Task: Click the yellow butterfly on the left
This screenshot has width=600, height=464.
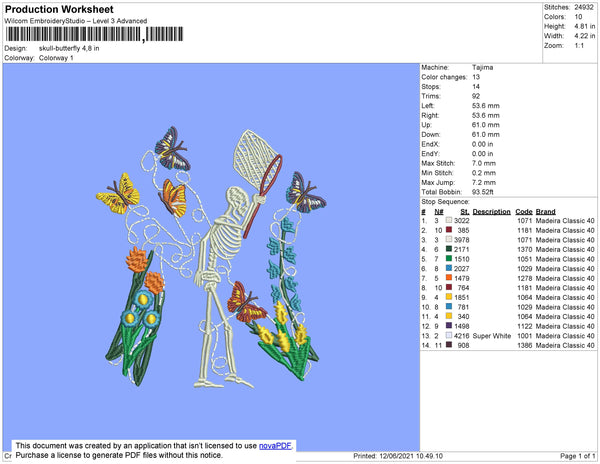Action: 118,193
